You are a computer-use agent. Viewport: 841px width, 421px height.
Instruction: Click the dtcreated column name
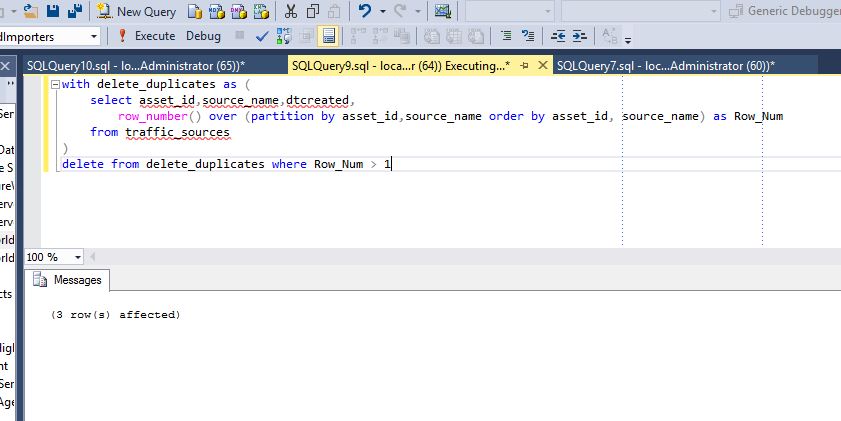318,100
